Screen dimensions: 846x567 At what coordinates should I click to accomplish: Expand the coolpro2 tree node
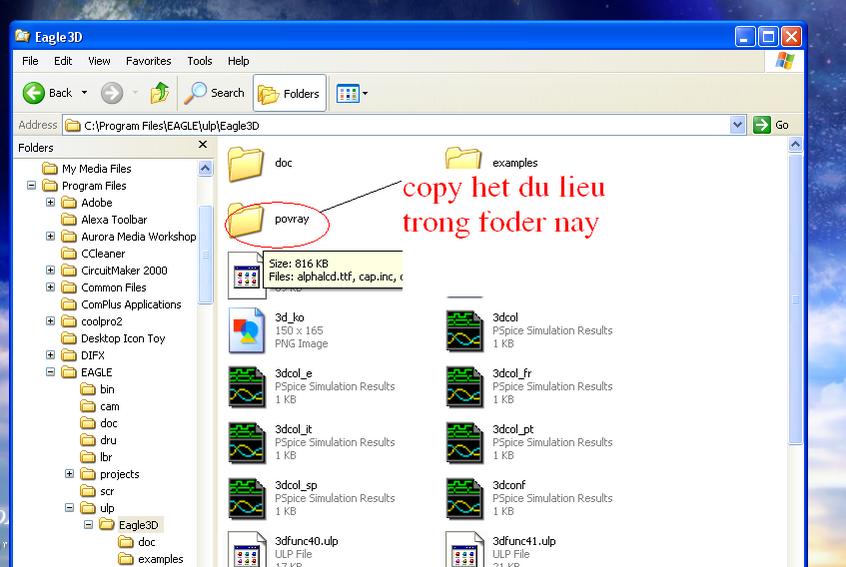coord(50,321)
